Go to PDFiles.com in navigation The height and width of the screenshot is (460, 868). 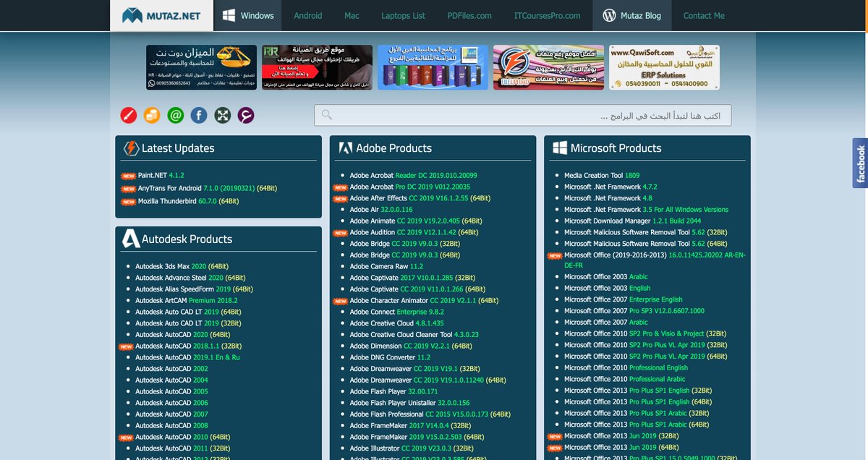(x=469, y=15)
